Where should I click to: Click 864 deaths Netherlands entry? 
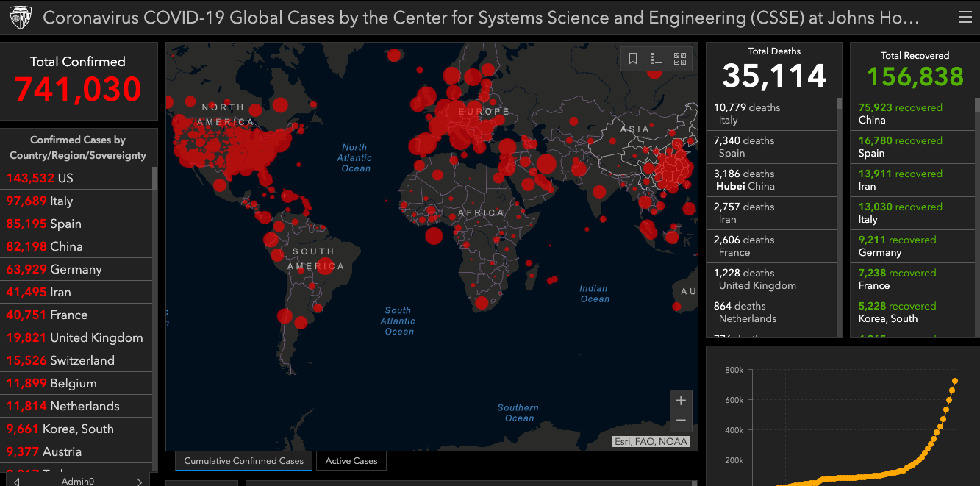(x=772, y=312)
